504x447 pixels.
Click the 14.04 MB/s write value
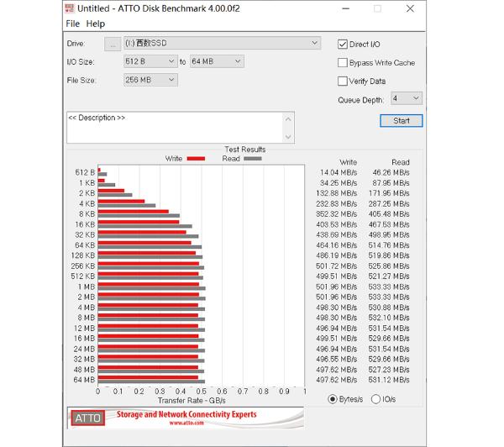tap(339, 173)
